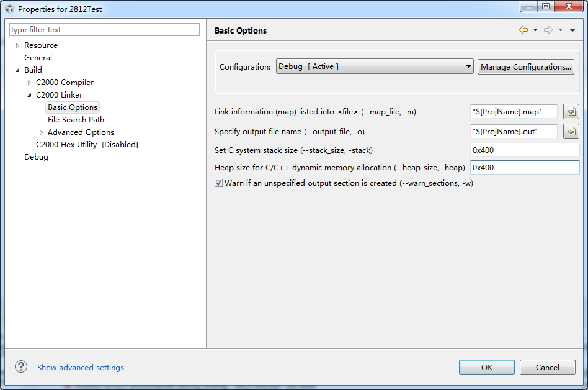This screenshot has height=390, width=588.
Task: Click the browse icon beside map file field
Action: [x=571, y=112]
